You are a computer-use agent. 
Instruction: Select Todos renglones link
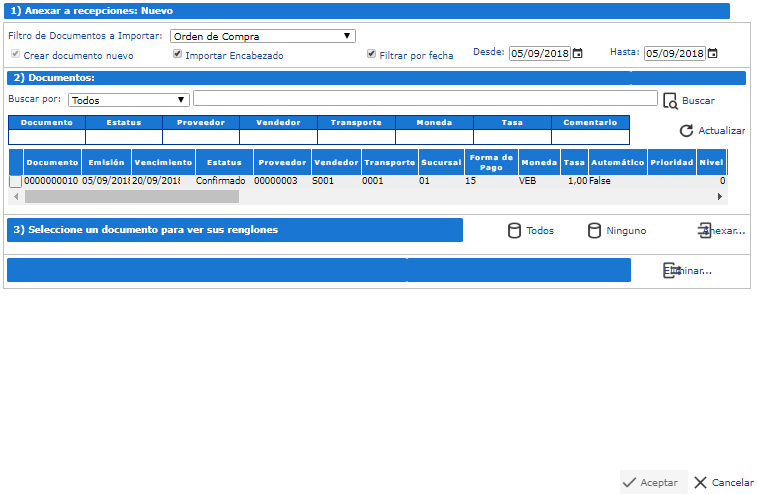(x=540, y=231)
